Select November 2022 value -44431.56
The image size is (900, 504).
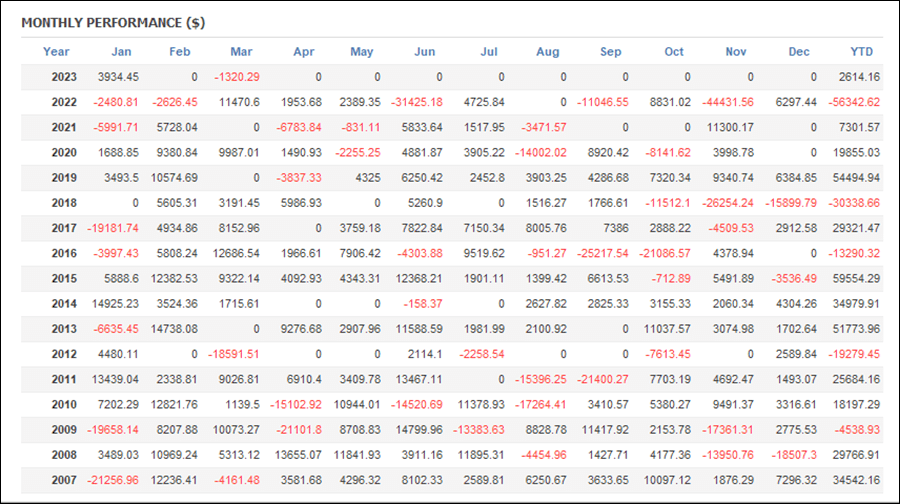point(727,102)
